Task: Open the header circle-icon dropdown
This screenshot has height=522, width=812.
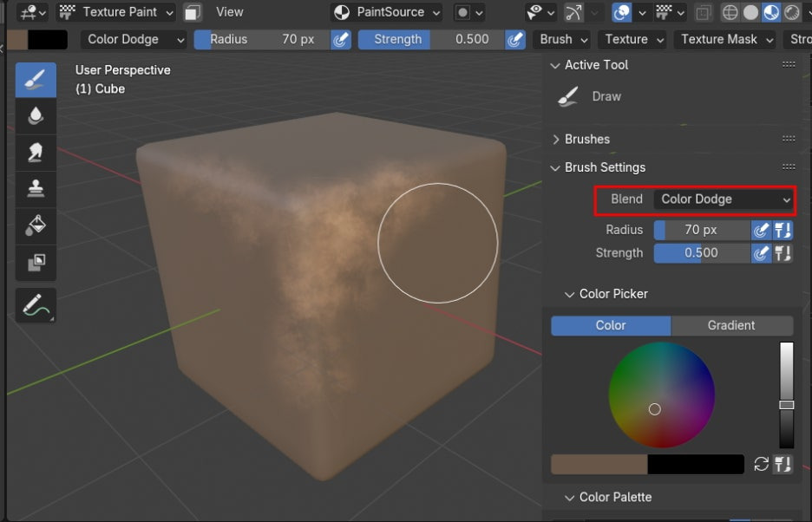Action: click(468, 12)
